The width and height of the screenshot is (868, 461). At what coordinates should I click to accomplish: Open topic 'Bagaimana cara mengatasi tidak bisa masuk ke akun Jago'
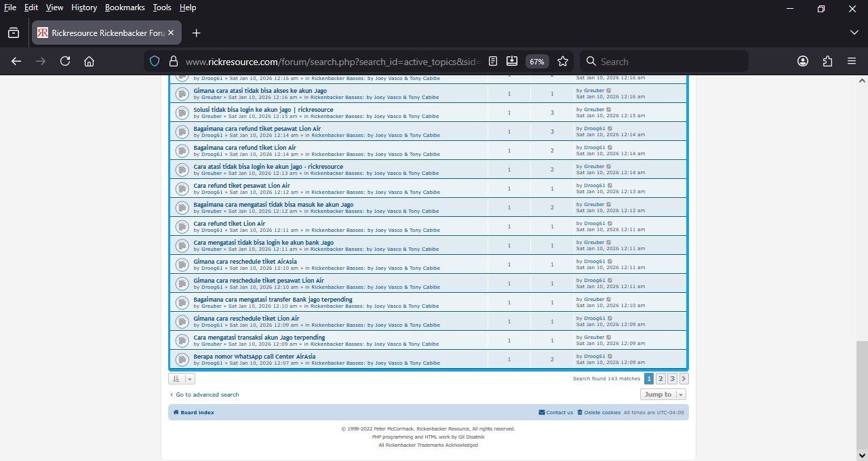pyautogui.click(x=273, y=204)
